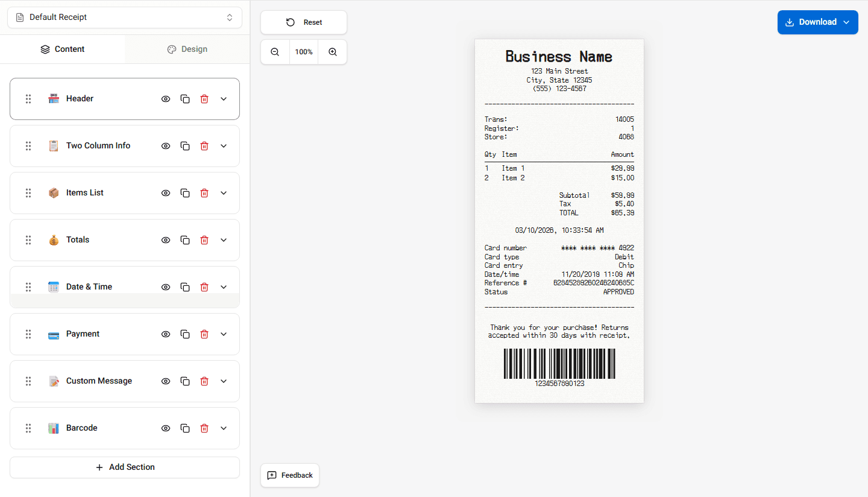Select the Header section emoji icon
Viewport: 868px width, 497px height.
[x=54, y=98]
